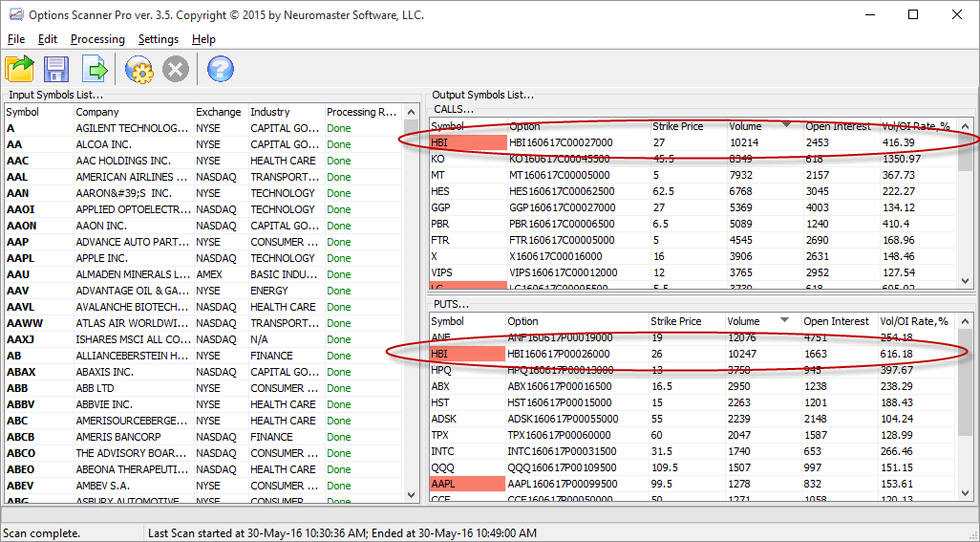
Task: Sort CALLS table by Volume header
Action: coord(764,126)
